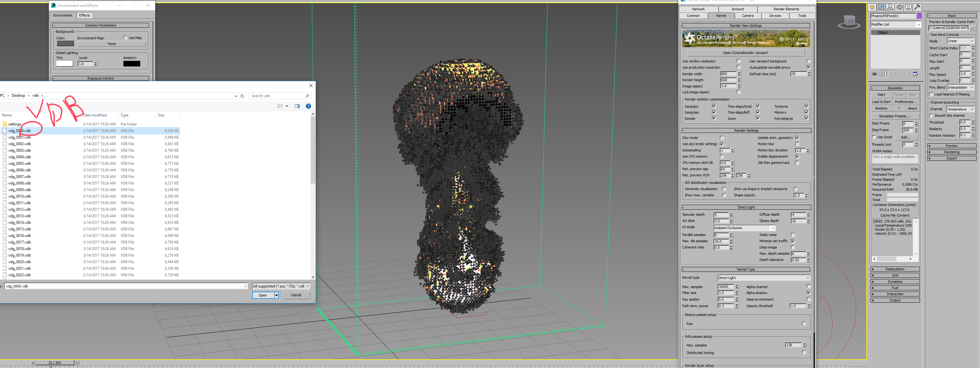Image resolution: width=980 pixels, height=368 pixels.
Task: Enable Load Nearest If Missing
Action: point(931,95)
